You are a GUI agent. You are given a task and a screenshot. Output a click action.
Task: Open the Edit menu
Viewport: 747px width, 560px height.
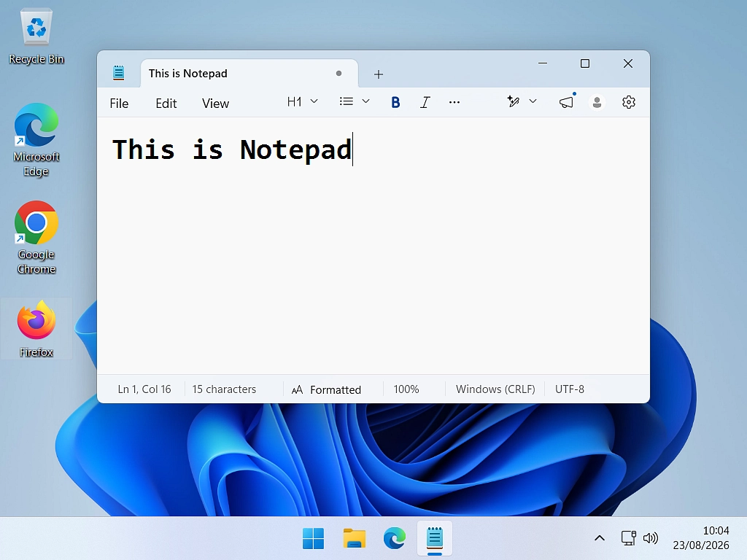tap(166, 104)
